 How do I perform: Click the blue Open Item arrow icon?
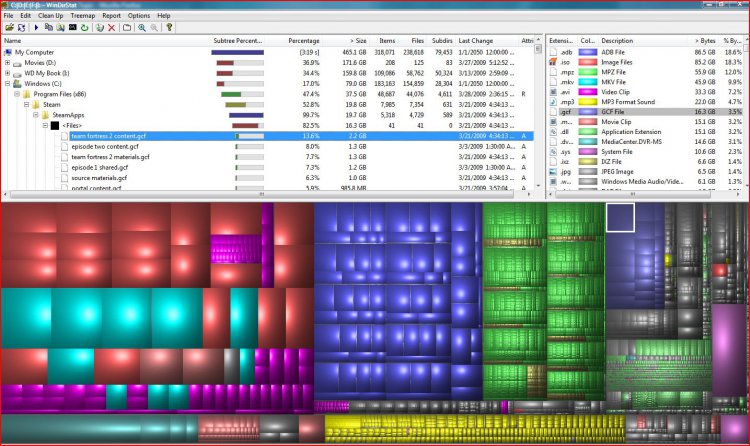click(x=36, y=28)
